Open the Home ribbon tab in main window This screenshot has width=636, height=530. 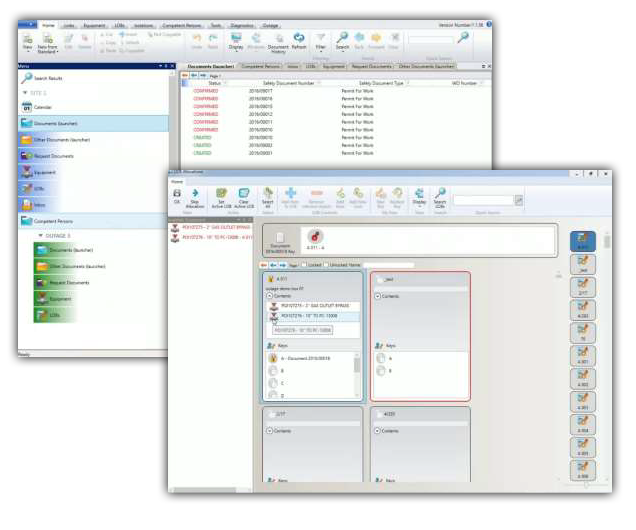pos(48,25)
